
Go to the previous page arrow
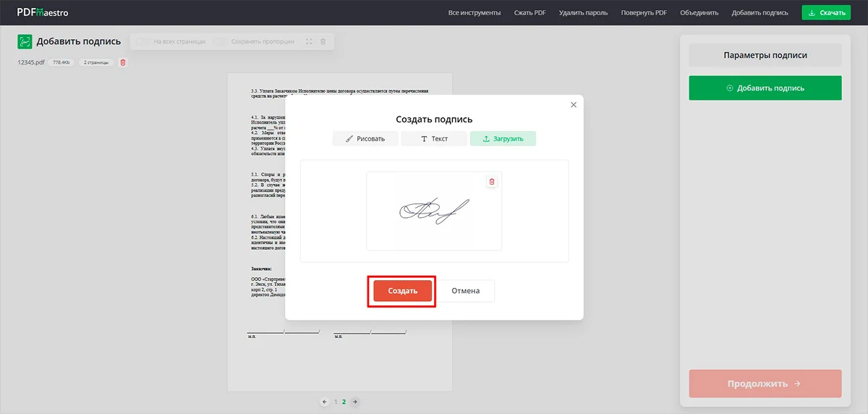click(325, 402)
